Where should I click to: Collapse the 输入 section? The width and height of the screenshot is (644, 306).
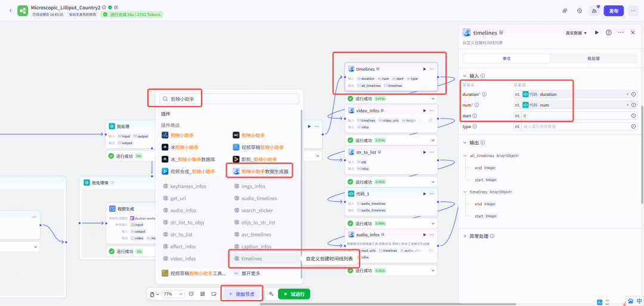(465, 76)
